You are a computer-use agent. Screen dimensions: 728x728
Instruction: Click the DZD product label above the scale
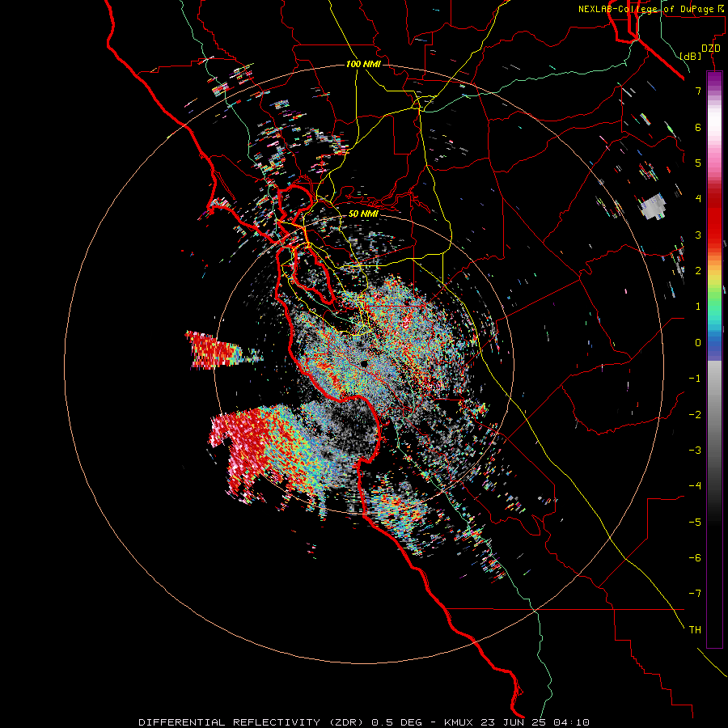[710, 49]
